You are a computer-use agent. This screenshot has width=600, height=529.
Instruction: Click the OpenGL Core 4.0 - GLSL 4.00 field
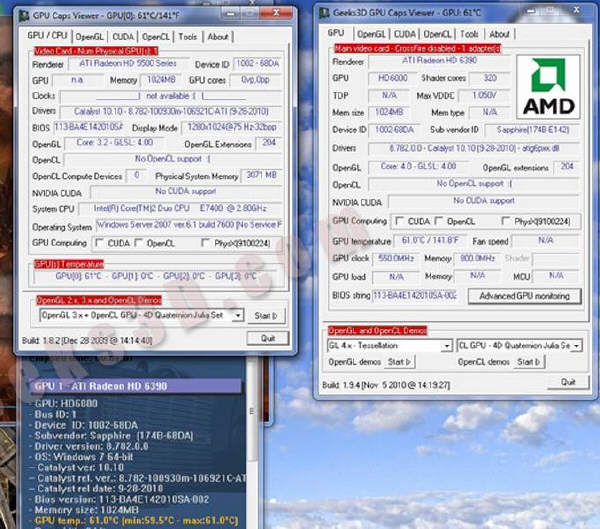coord(419,167)
